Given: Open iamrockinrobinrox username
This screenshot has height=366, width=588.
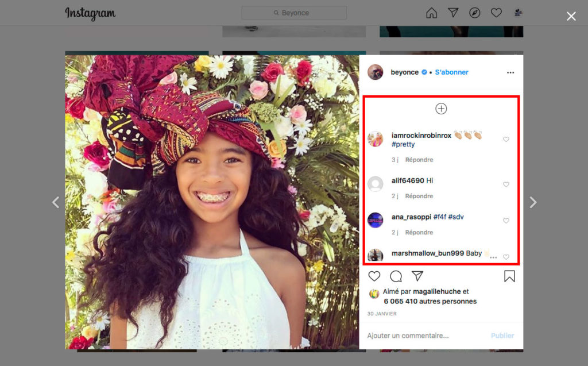Looking at the screenshot, I should (x=421, y=136).
